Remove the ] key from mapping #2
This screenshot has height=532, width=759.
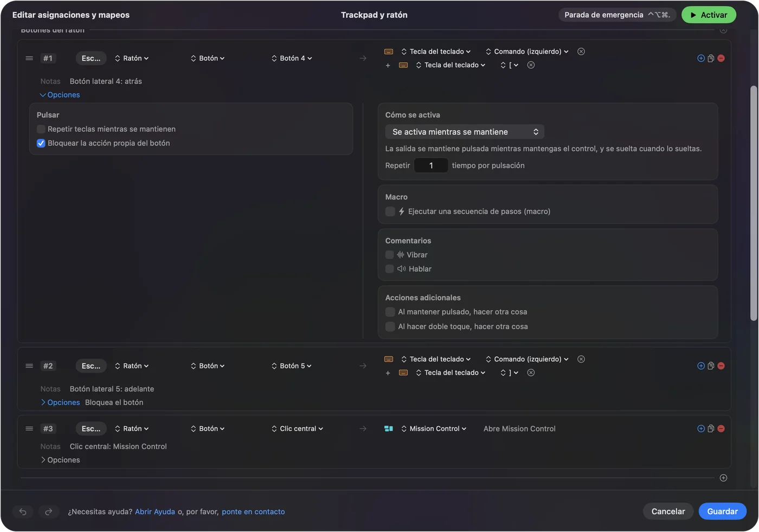[531, 373]
